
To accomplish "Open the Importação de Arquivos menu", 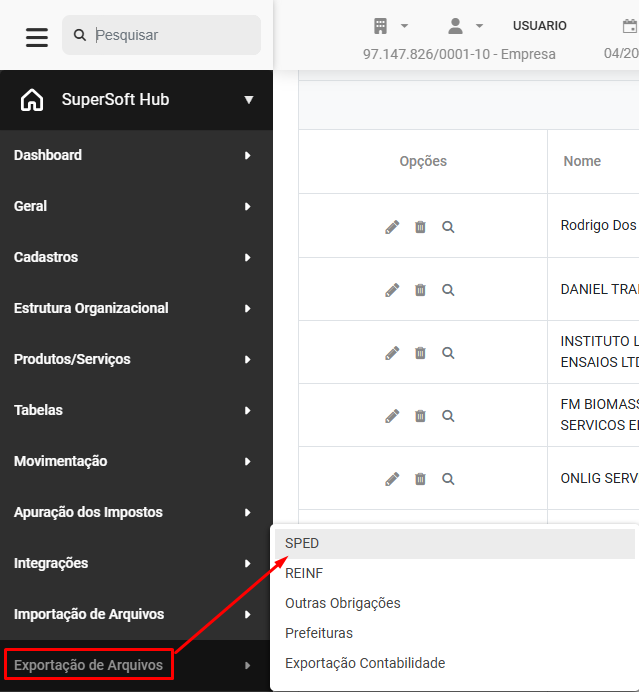I will click(x=136, y=614).
